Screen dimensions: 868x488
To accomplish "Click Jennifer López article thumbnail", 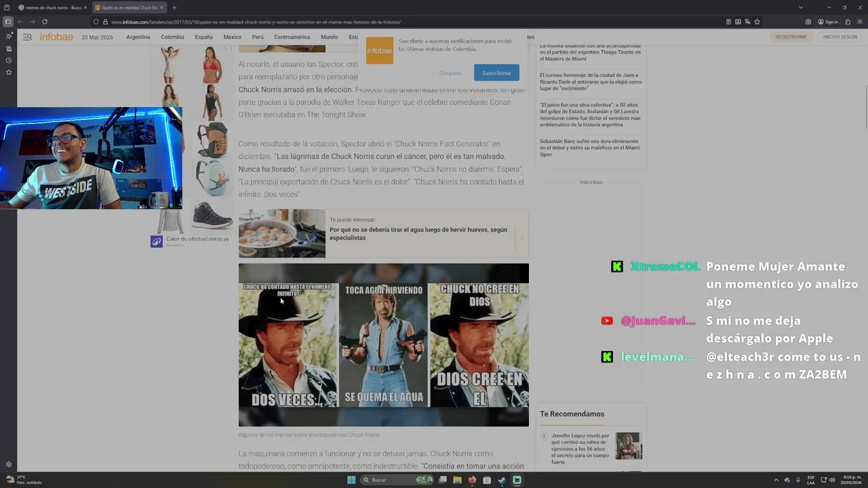I will [x=629, y=446].
